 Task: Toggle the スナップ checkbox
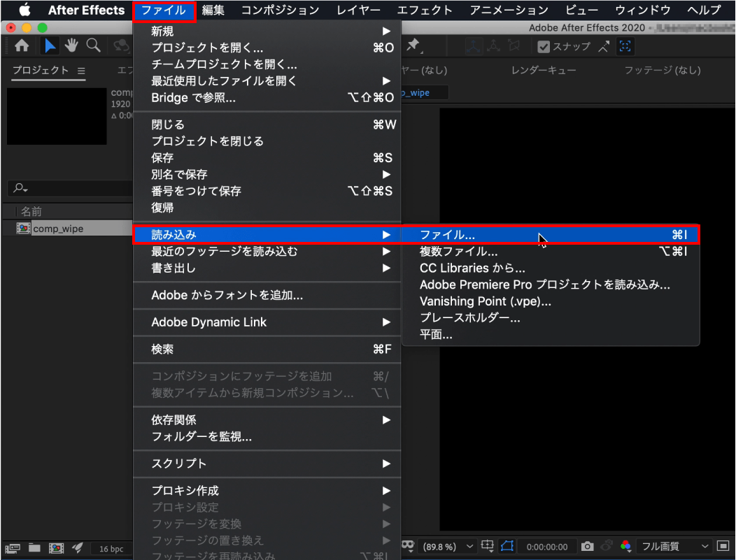(544, 47)
